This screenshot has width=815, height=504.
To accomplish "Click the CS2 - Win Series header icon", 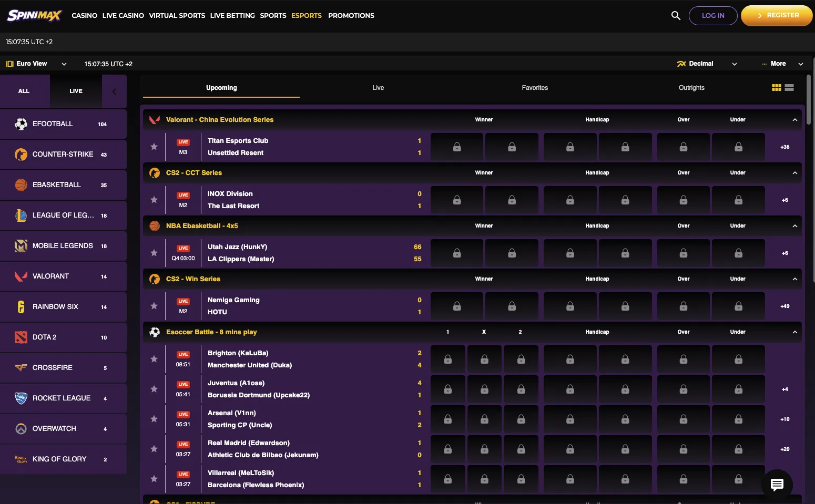I will (x=155, y=279).
